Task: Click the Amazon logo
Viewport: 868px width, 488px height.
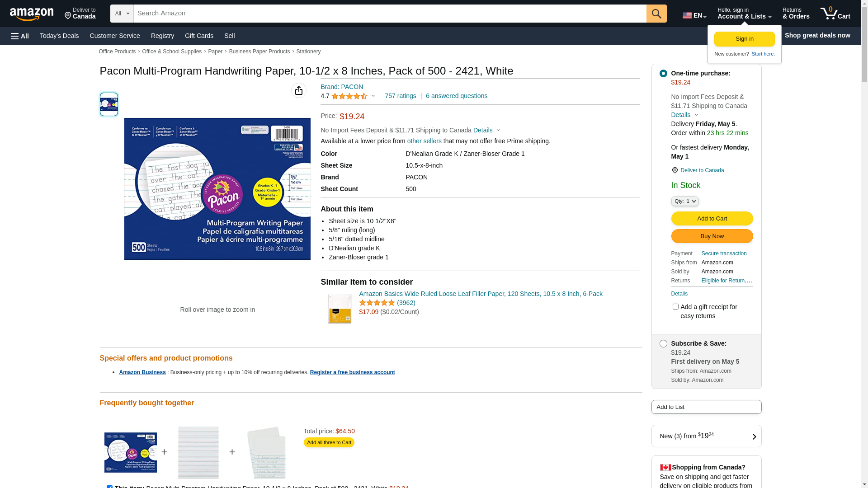Action: [32, 14]
